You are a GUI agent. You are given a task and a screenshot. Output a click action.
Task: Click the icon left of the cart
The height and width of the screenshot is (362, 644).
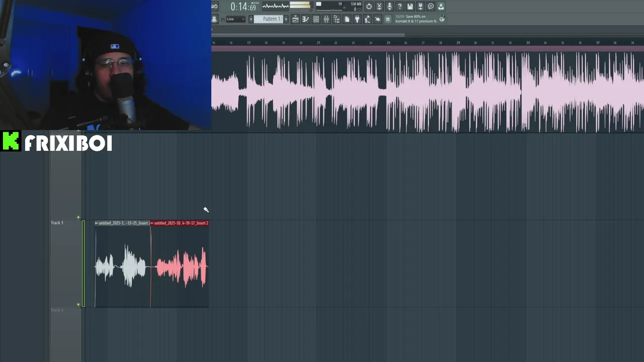tap(377, 19)
